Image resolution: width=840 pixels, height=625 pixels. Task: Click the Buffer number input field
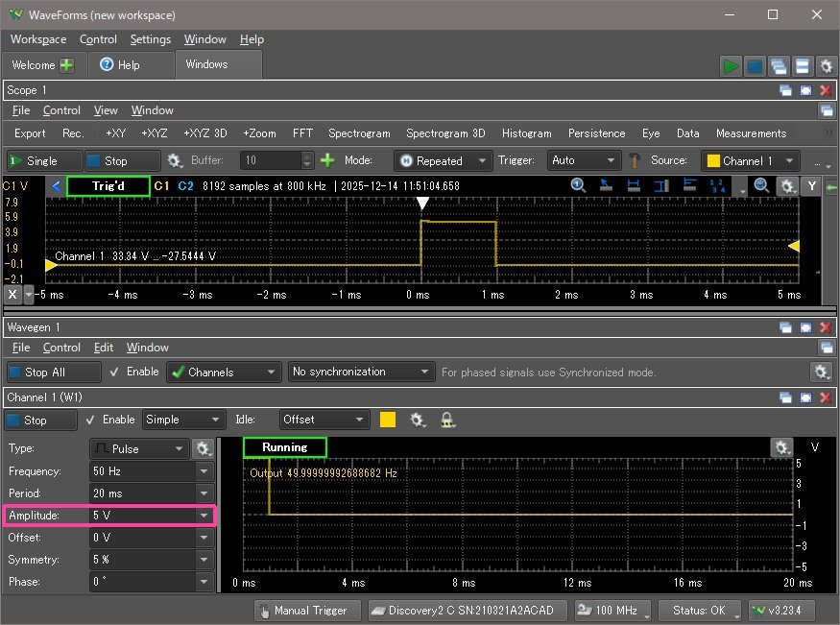pyautogui.click(x=270, y=160)
